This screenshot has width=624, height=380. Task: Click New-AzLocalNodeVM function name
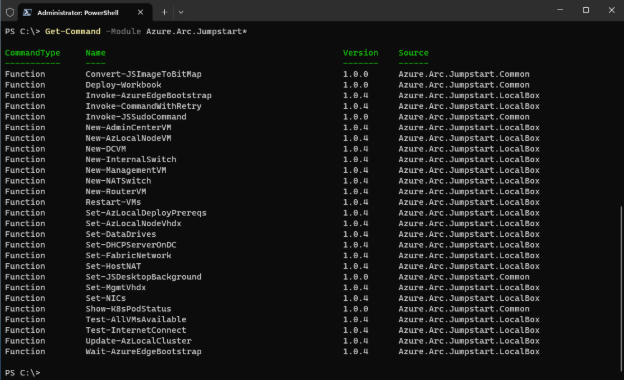click(128, 138)
